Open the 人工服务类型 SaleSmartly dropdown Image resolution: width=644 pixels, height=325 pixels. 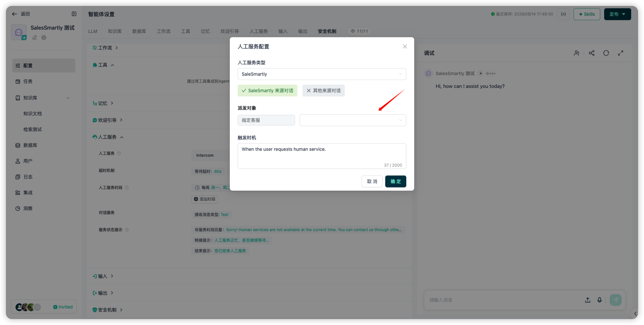322,74
